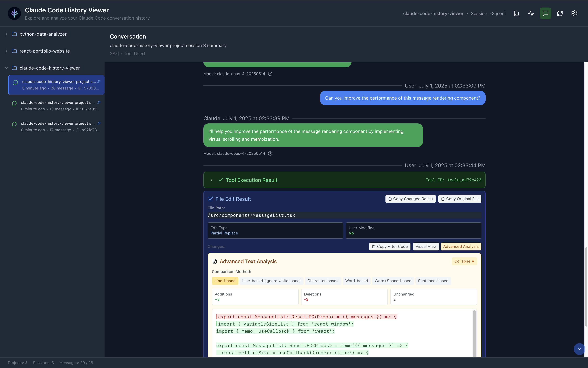
Task: Click the code diff inner scrollbar
Action: coord(474,333)
